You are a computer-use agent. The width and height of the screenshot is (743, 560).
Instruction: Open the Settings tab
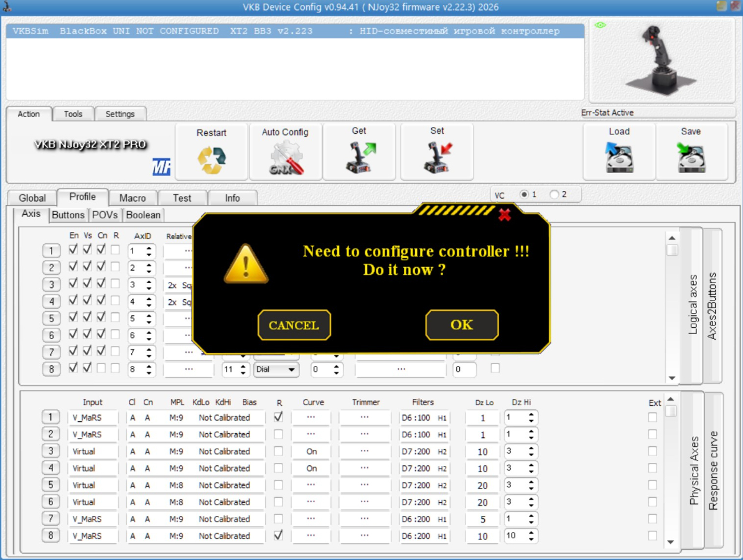click(120, 114)
